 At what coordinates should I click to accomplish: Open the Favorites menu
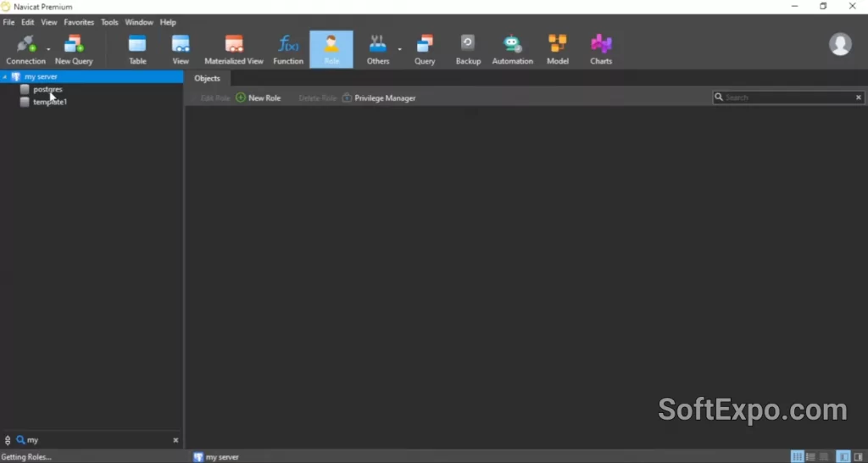79,22
